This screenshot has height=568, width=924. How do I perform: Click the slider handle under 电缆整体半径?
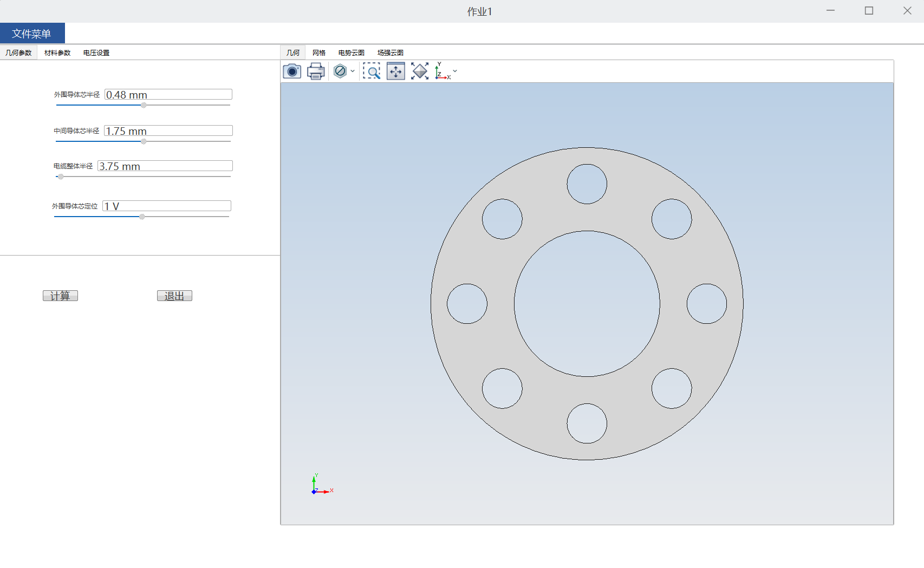pyautogui.click(x=61, y=177)
